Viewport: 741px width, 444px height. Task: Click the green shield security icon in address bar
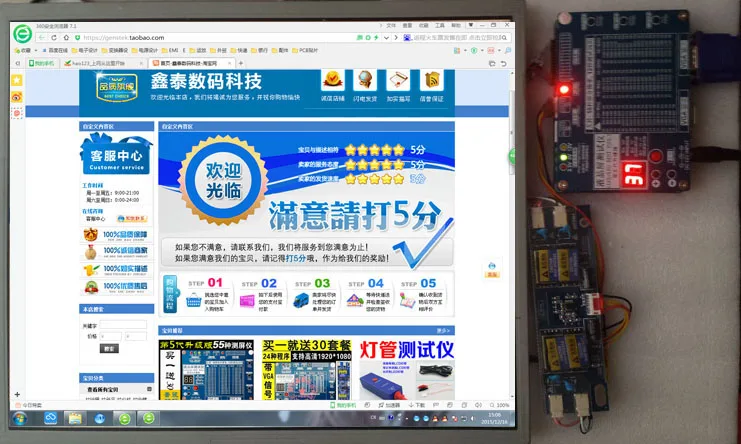tap(78, 37)
